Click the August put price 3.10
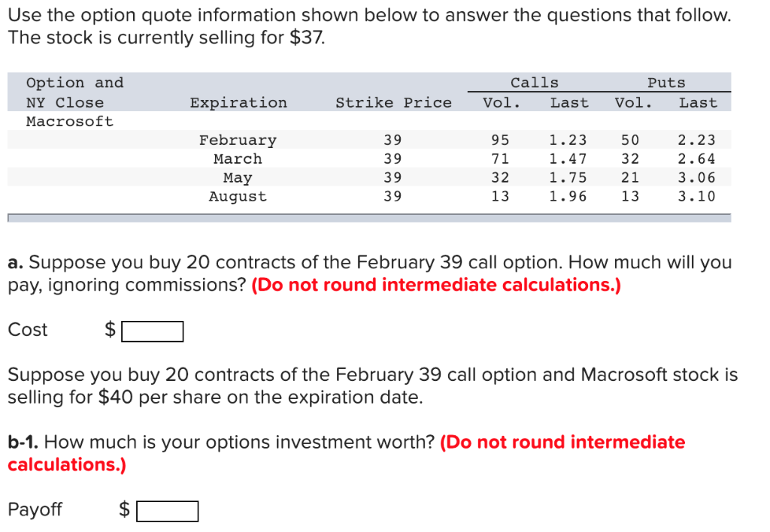This screenshot has width=770, height=532. click(x=698, y=196)
